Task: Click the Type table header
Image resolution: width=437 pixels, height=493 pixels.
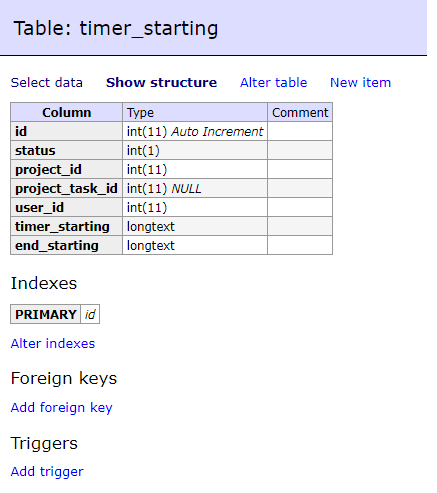Action: (195, 112)
